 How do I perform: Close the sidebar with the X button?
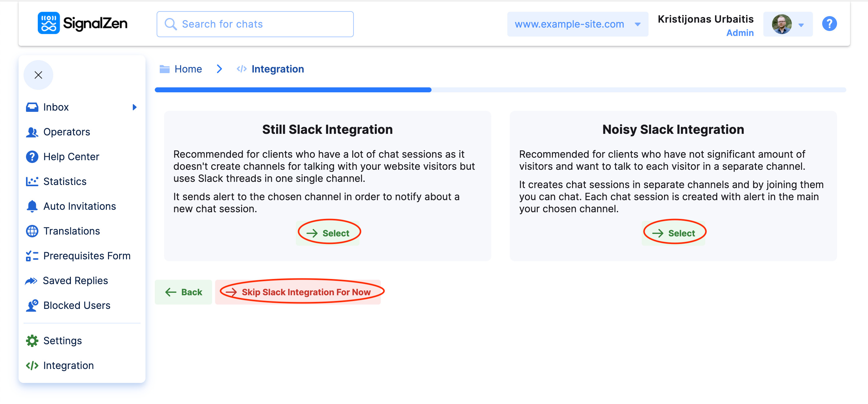click(x=38, y=75)
